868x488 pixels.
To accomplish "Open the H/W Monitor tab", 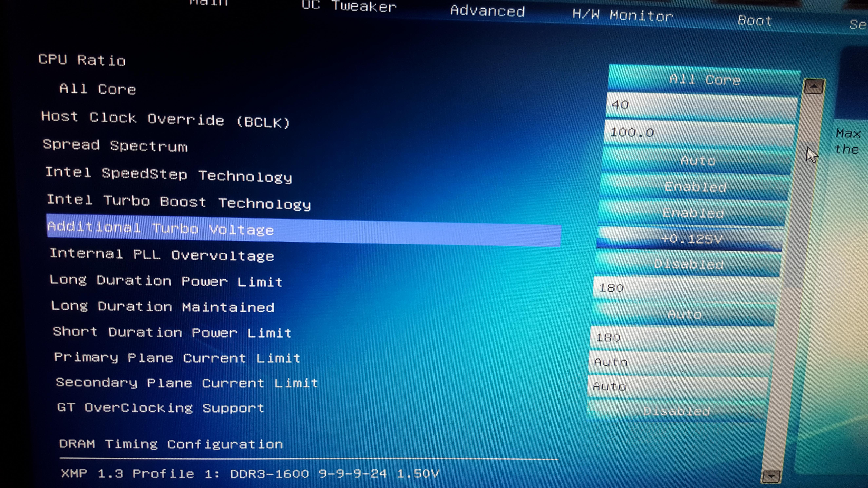I will pos(622,16).
